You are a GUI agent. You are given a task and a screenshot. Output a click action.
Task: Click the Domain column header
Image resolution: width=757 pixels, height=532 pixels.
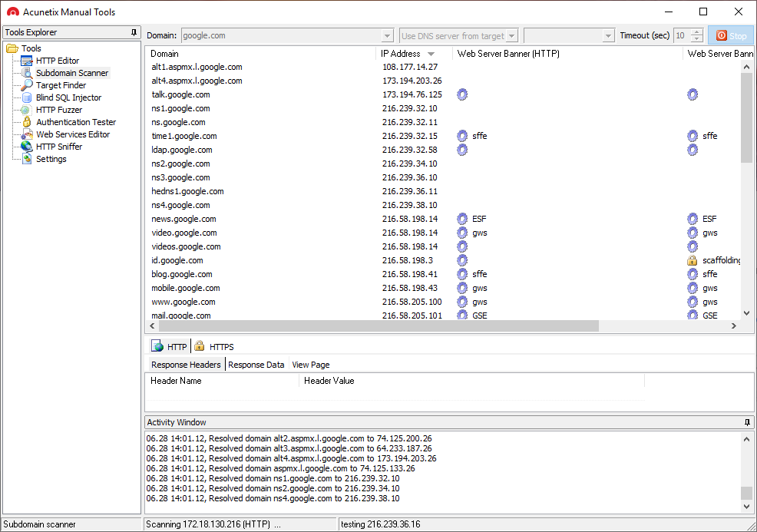(261, 54)
